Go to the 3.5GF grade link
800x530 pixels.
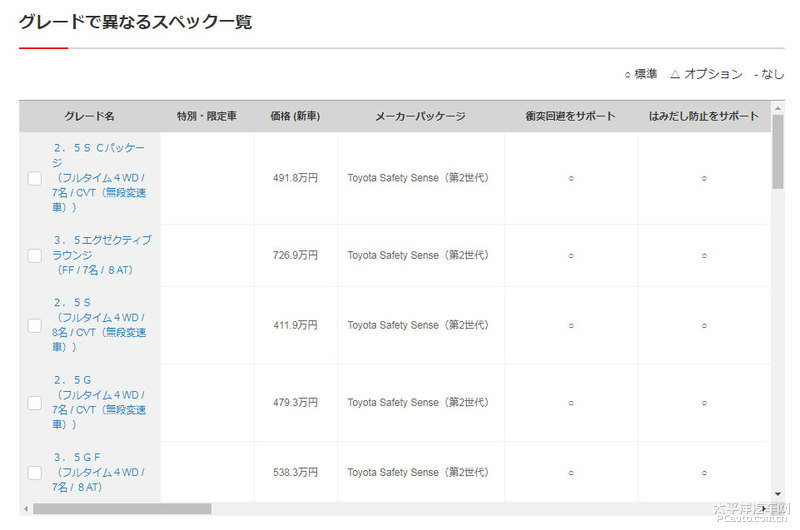pyautogui.click(x=100, y=472)
